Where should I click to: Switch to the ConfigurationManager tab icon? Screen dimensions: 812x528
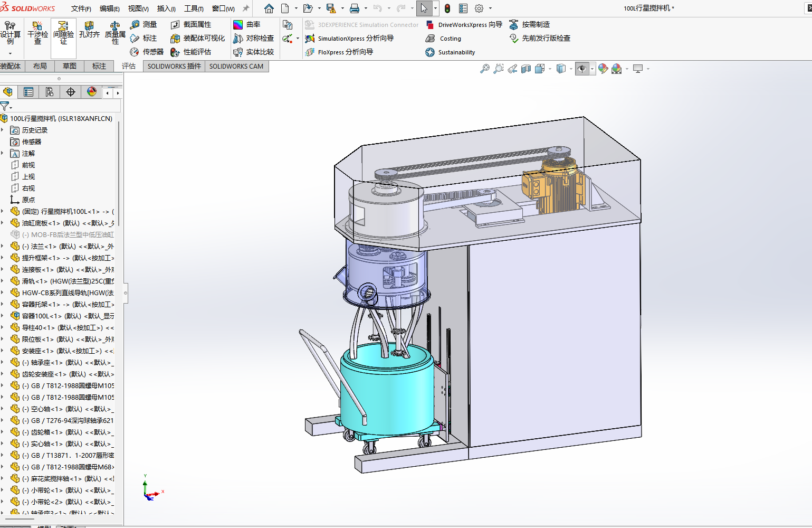pos(50,92)
